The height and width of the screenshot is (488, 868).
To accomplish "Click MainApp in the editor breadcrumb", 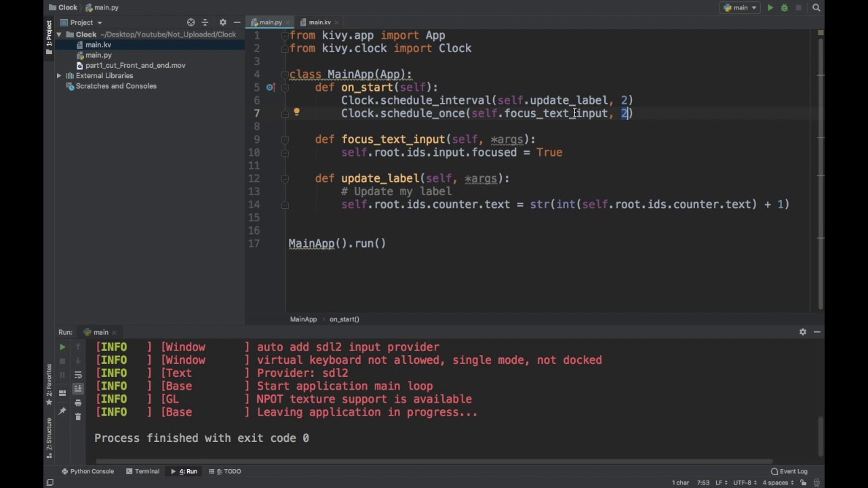I will pyautogui.click(x=303, y=319).
